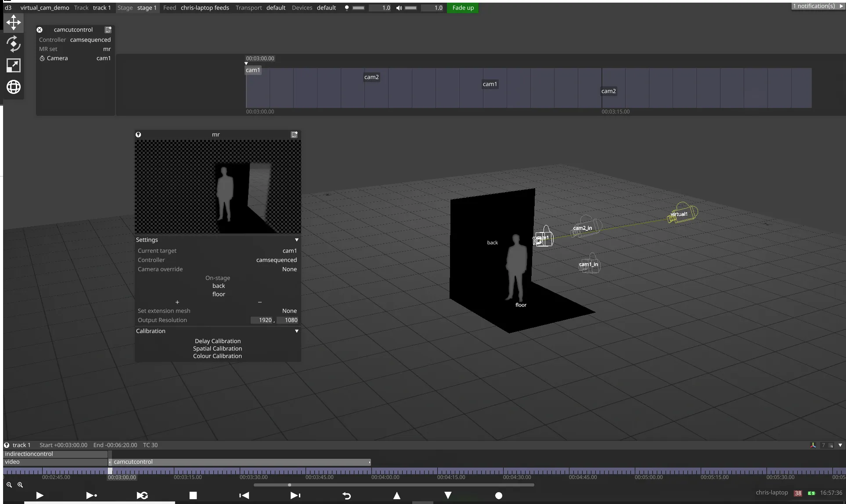Viewport: 846px width, 504px height.
Task: Adjust the master volume slider
Action: (x=410, y=8)
